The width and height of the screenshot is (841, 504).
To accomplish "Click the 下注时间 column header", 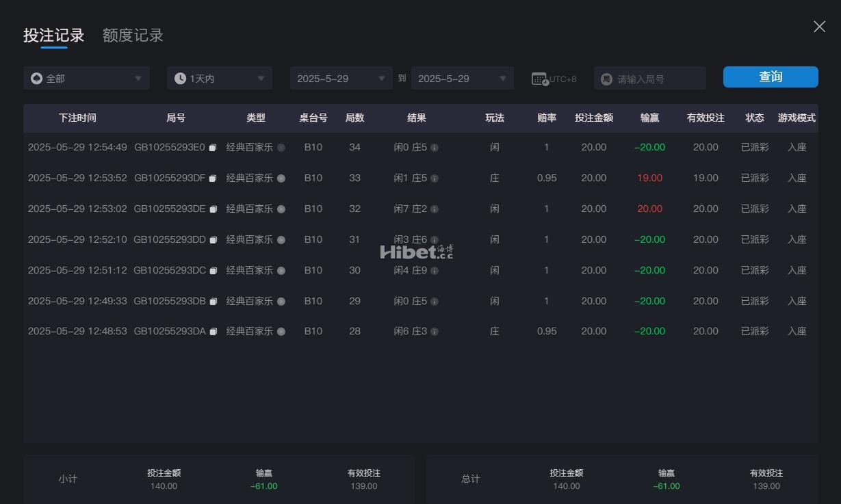I will tap(77, 118).
